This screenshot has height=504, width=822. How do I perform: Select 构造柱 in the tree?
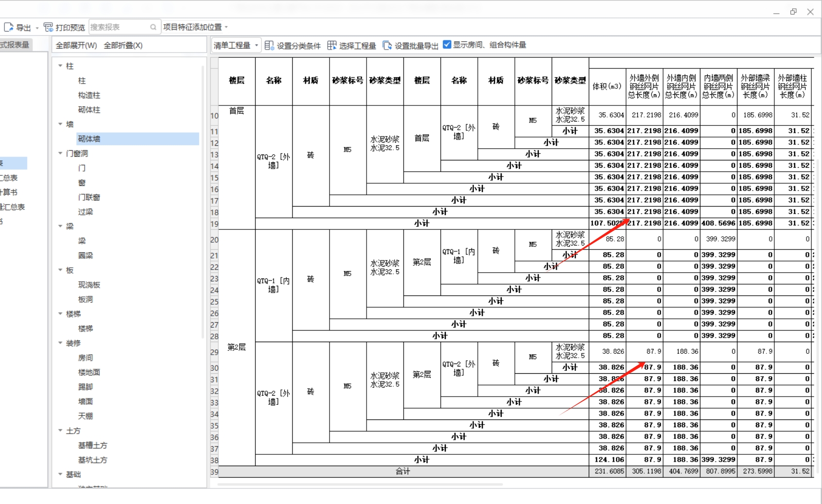pos(89,95)
